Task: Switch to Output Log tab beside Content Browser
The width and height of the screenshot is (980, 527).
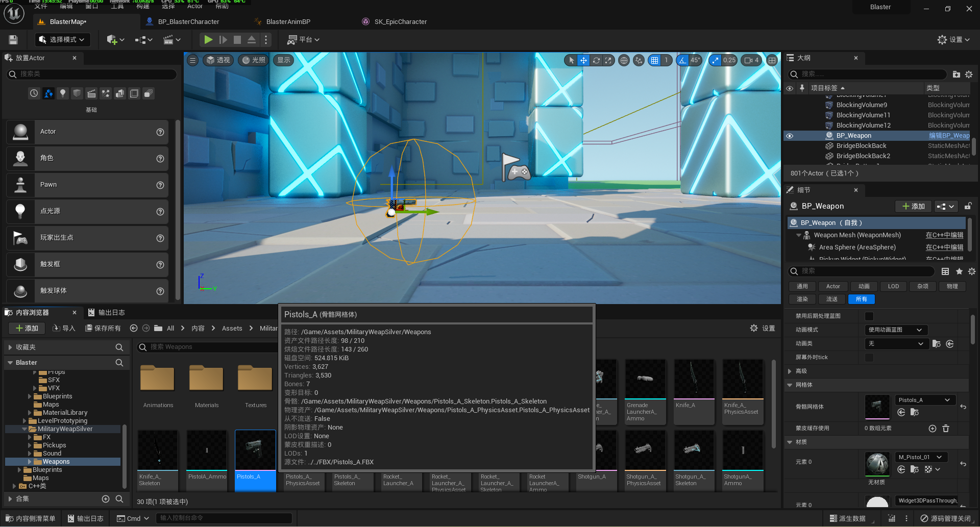Action: 106,313
